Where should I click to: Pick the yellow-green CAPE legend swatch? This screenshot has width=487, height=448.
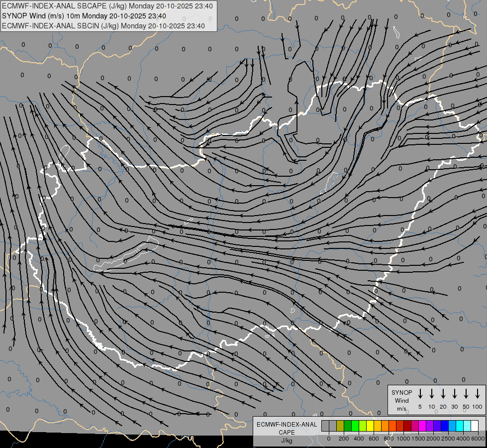click(363, 426)
